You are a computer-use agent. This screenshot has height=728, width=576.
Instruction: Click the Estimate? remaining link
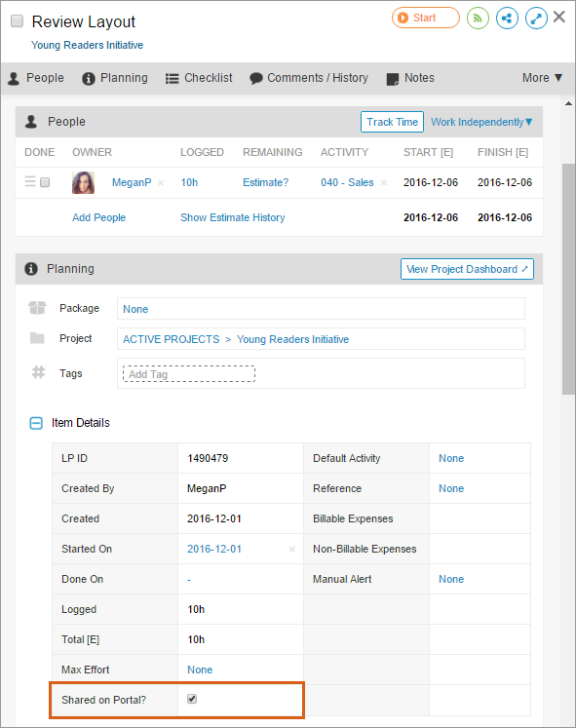click(x=265, y=182)
